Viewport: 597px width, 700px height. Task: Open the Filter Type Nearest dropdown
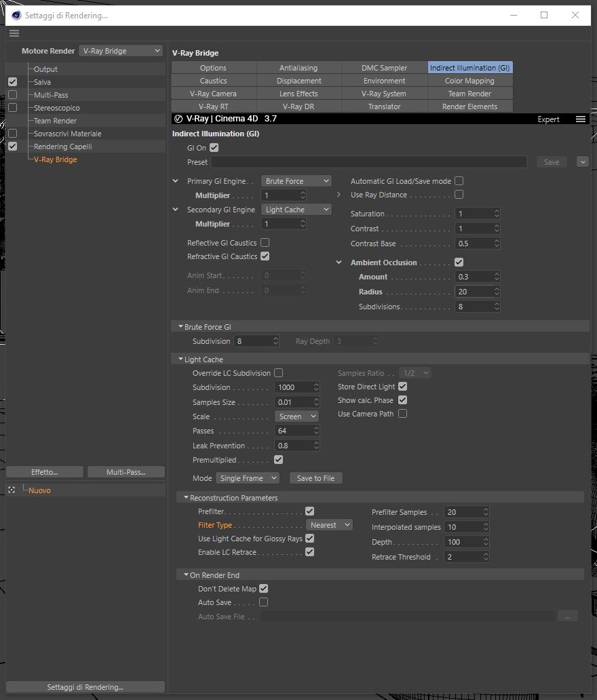click(x=329, y=526)
